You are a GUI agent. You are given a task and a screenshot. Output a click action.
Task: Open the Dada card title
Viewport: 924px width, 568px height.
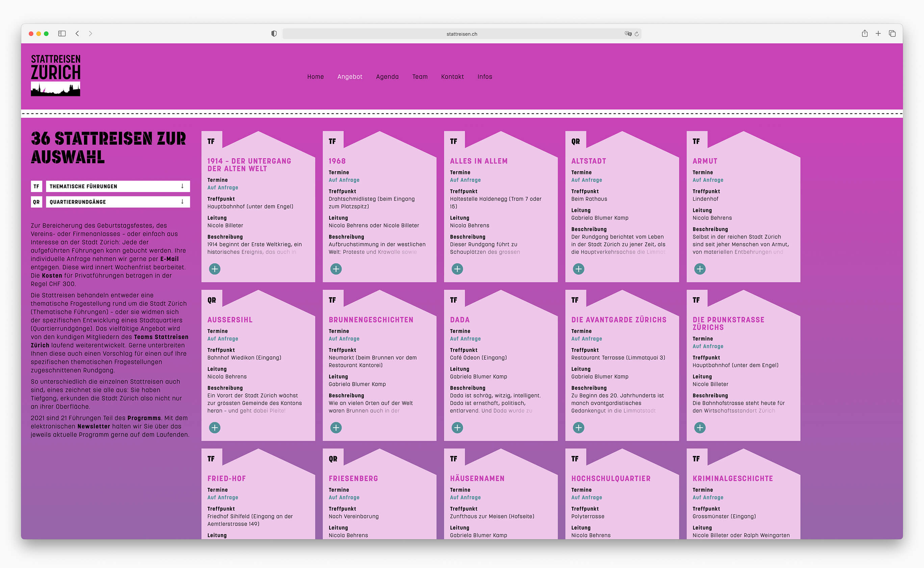pos(460,320)
